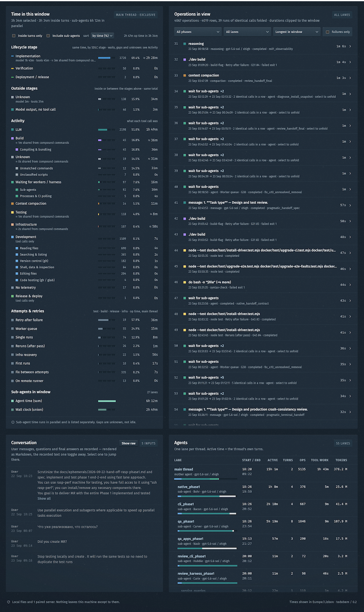Open the native_phase1 agent lane
The height and width of the screenshot is (612, 364).
click(263, 491)
